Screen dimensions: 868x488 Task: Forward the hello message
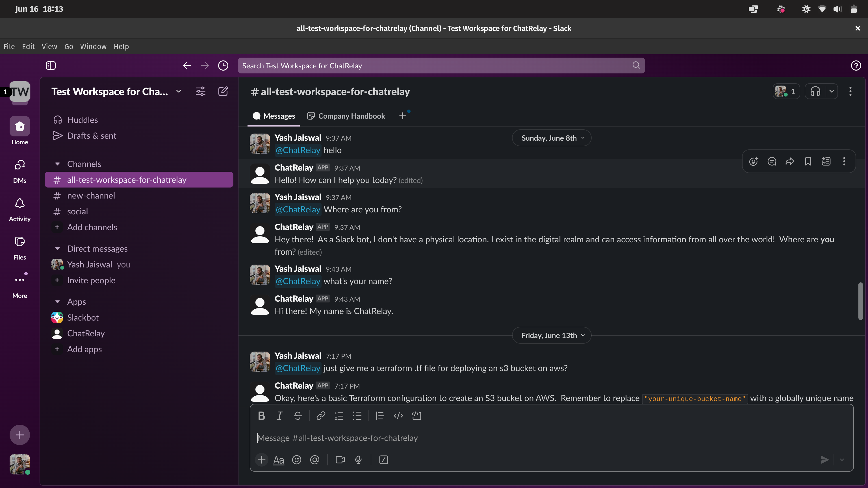point(790,161)
